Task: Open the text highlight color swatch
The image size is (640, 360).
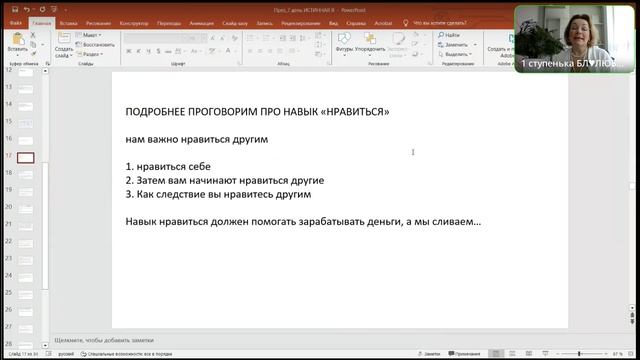Action: coord(212,51)
